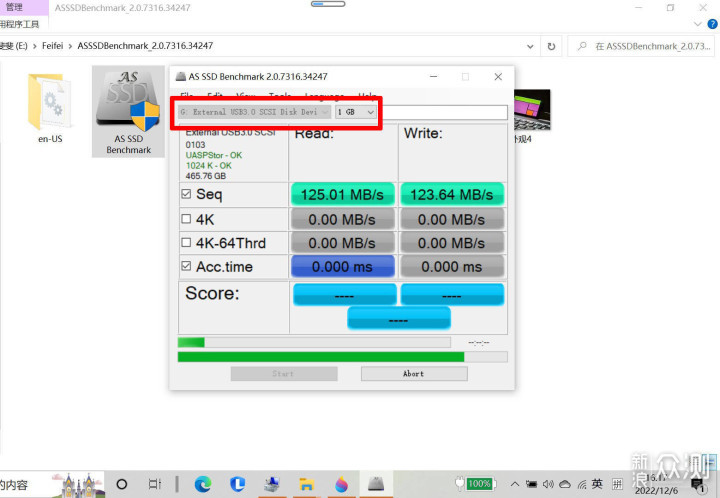Toggle the 拼 IME mode indicator
The image size is (720, 498).
(618, 483)
